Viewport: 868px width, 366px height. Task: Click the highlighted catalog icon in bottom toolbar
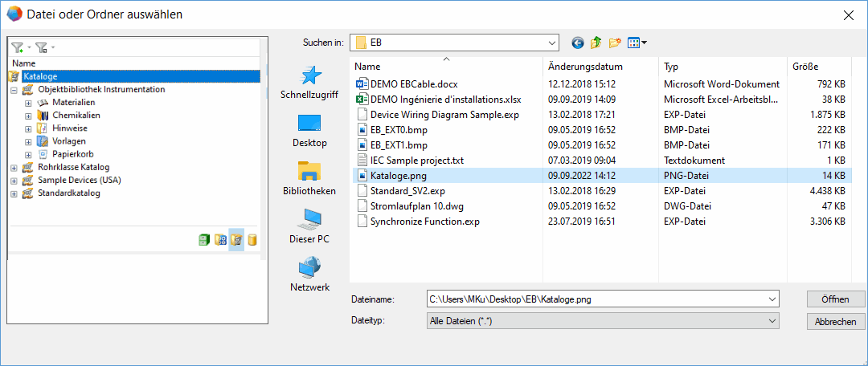point(236,239)
